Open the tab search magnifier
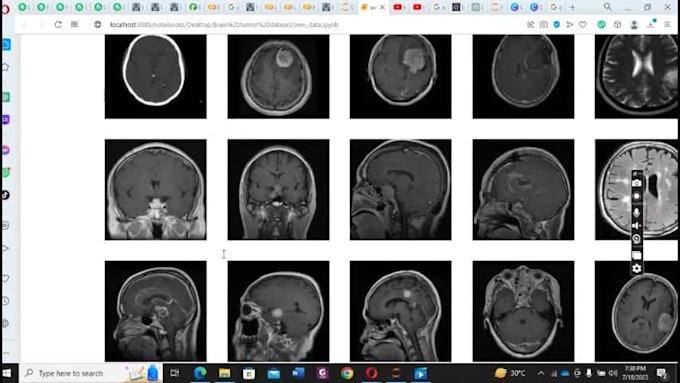This screenshot has width=680, height=383. pos(608,7)
